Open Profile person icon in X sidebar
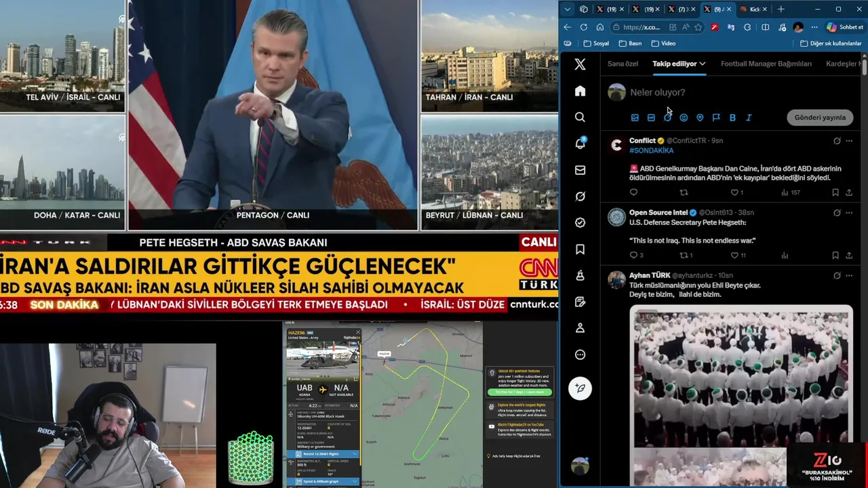The image size is (868, 488). click(x=580, y=328)
